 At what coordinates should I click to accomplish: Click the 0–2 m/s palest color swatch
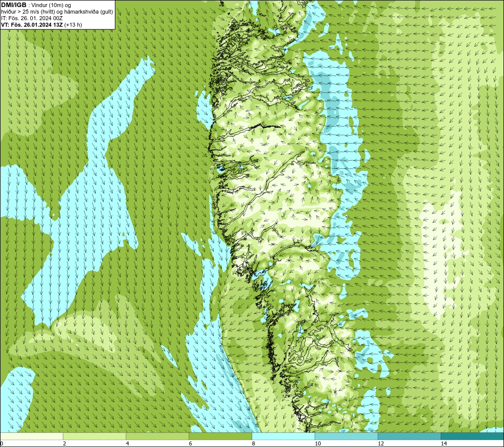coord(31,436)
